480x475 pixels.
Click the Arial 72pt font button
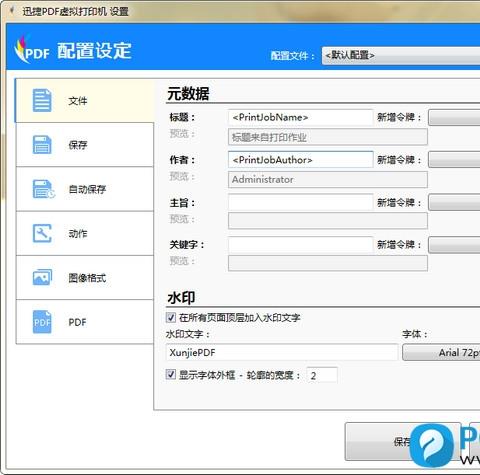click(441, 352)
